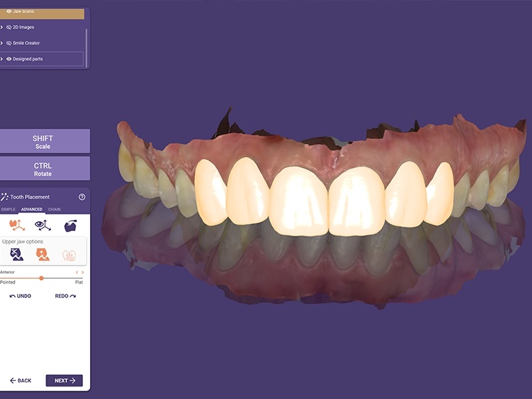Click the magic wand Tooth Placement icon

point(4,197)
